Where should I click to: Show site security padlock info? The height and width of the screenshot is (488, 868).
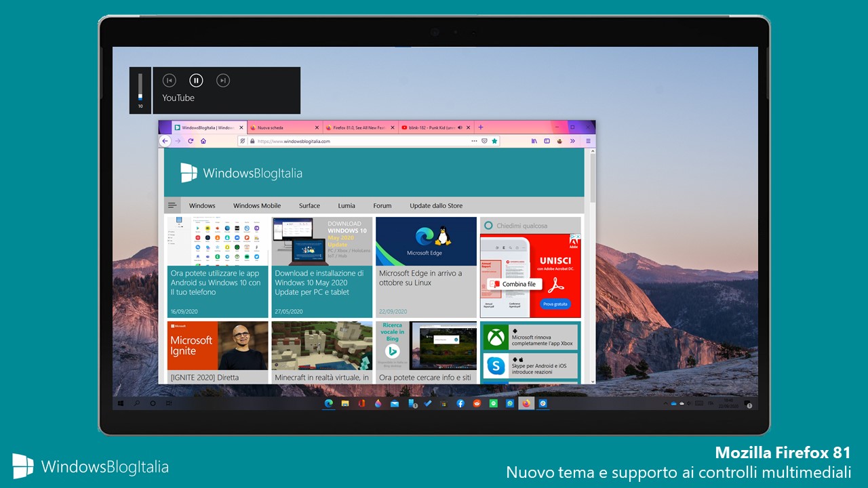[252, 141]
